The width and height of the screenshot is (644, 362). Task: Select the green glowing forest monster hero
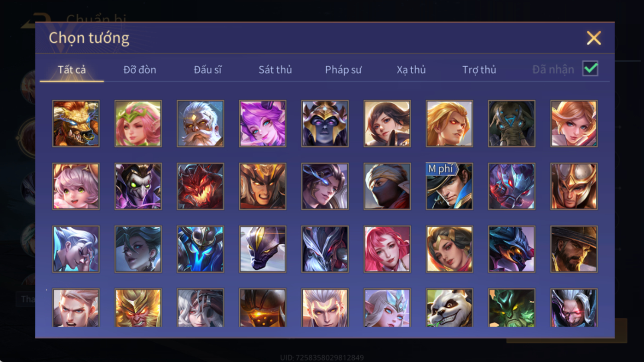(x=512, y=308)
